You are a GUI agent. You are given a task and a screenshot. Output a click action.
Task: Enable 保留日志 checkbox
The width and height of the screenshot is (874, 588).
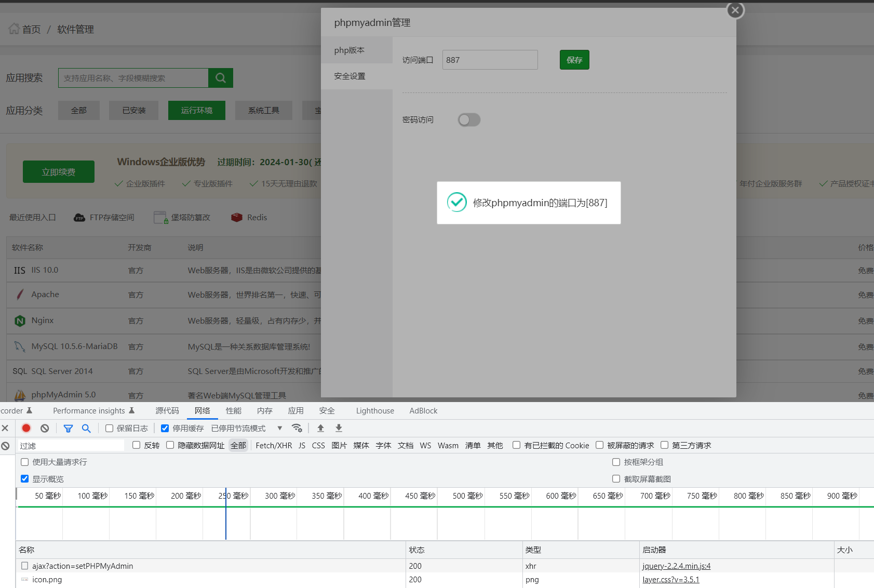click(109, 428)
